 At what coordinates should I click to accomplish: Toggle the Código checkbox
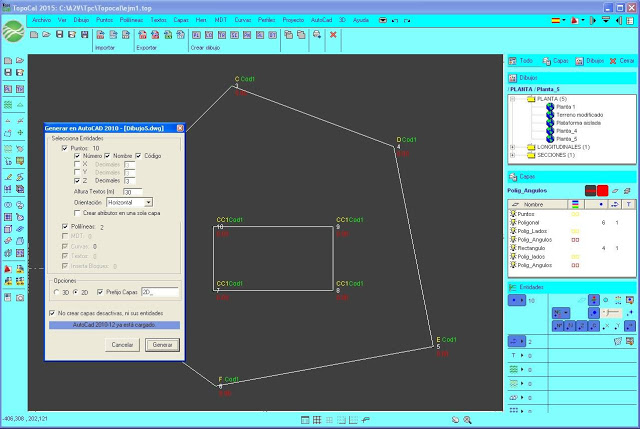[x=138, y=156]
